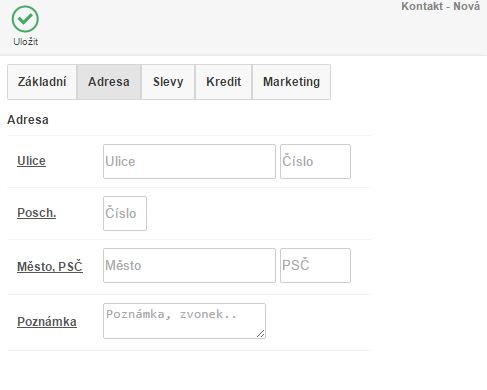Open the Slevy tab
The height and width of the screenshot is (390, 487).
pos(168,82)
